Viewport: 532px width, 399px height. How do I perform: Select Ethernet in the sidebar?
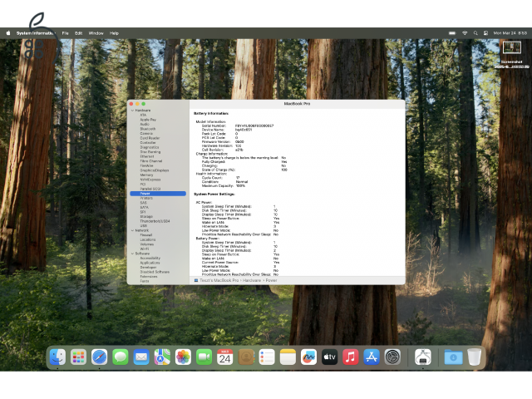pos(147,156)
